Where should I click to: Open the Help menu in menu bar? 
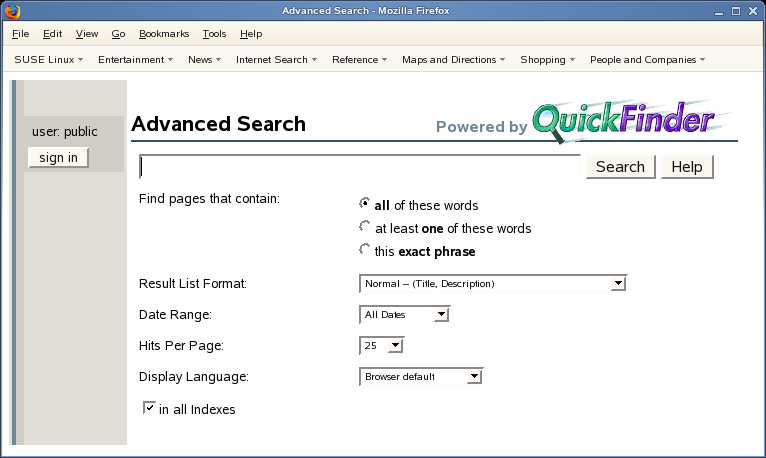point(251,34)
